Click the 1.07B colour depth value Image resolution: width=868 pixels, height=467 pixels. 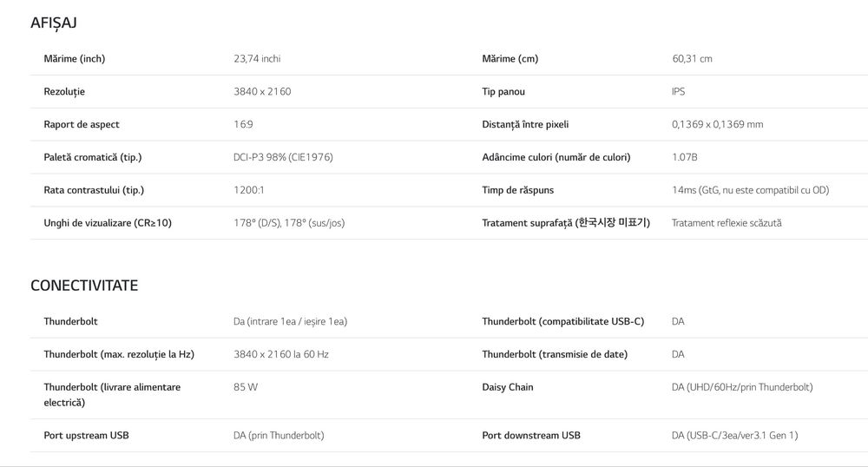[684, 157]
